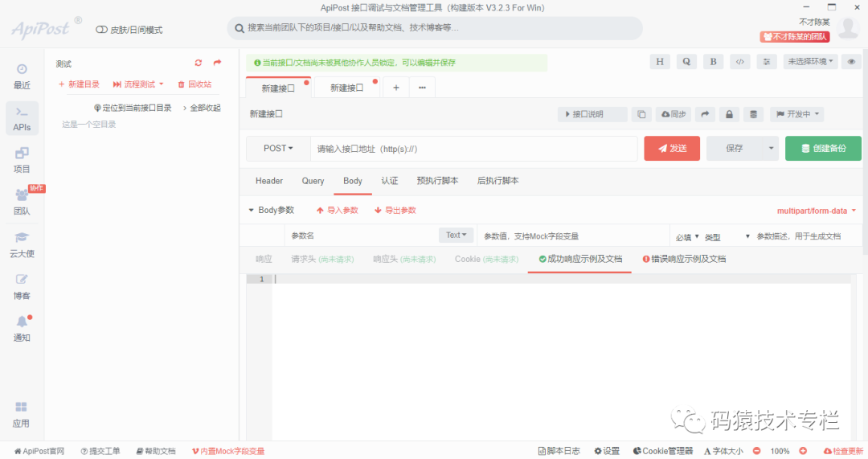The height and width of the screenshot is (459, 868).
Task: Click the share arrow icon next to 测试
Action: pyautogui.click(x=218, y=63)
